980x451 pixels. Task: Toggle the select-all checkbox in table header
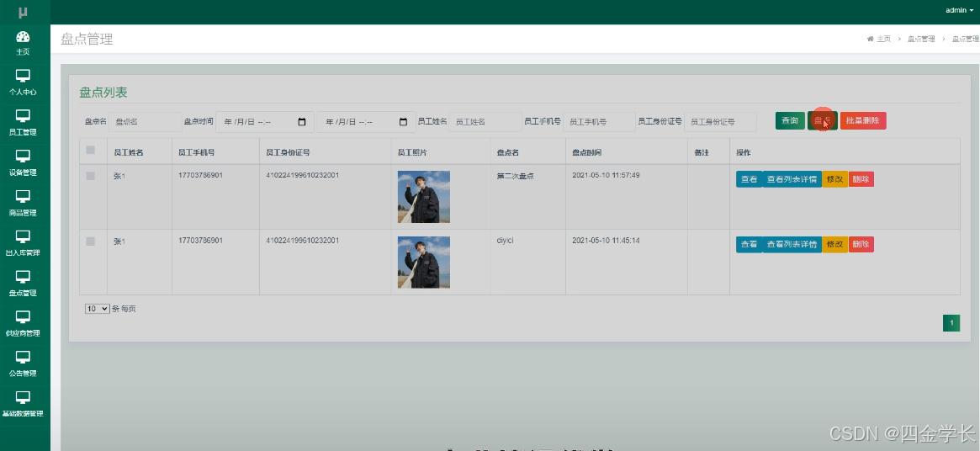tap(91, 150)
